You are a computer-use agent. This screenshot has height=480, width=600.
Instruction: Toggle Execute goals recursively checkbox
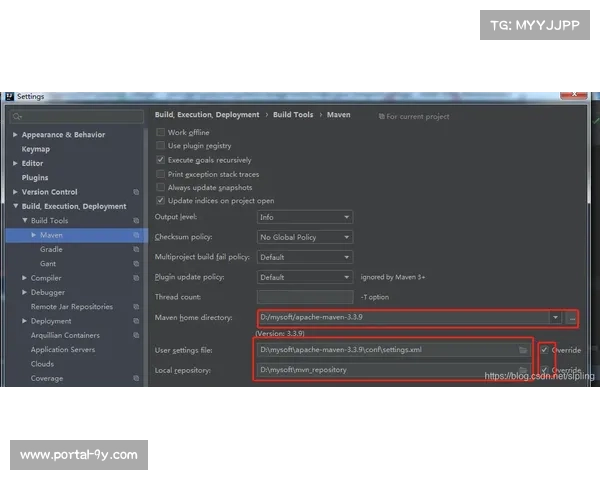pos(160,160)
